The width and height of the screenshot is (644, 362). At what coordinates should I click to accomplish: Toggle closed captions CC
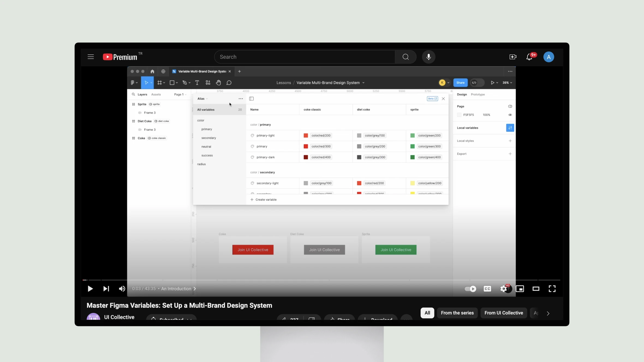487,288
